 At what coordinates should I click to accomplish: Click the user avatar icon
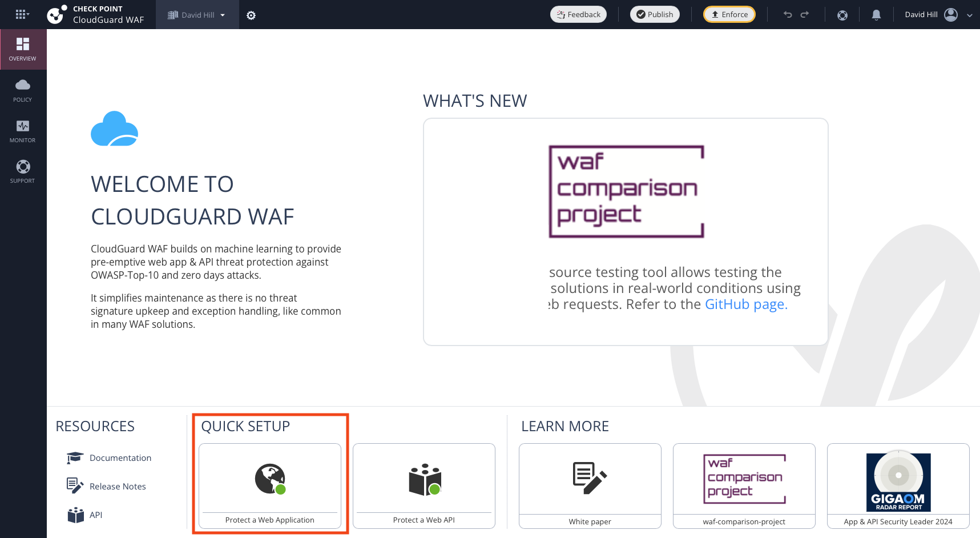951,15
